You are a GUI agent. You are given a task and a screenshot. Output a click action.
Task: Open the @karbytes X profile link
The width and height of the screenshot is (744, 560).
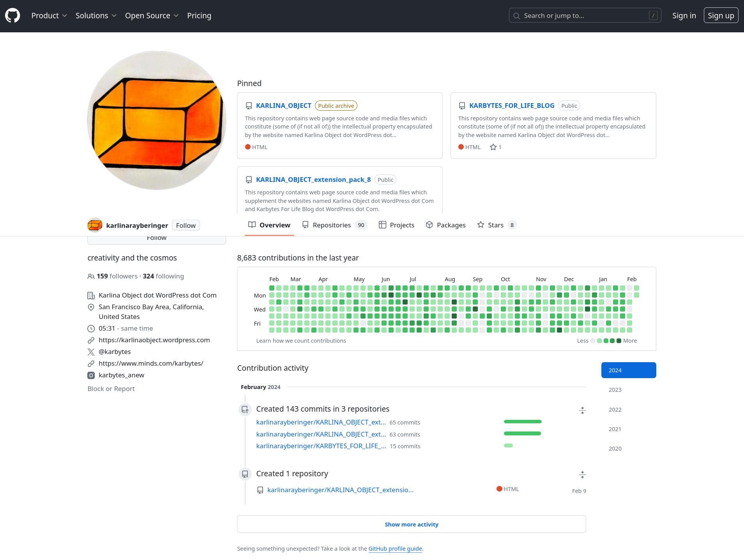(115, 352)
